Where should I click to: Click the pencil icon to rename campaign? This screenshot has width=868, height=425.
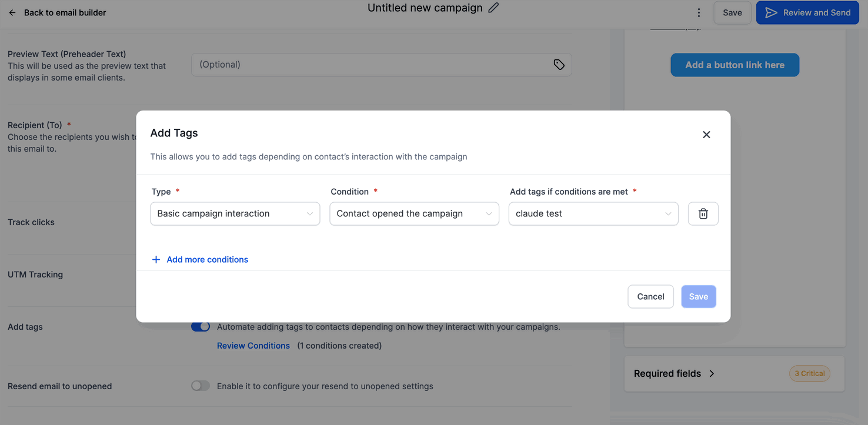click(494, 8)
